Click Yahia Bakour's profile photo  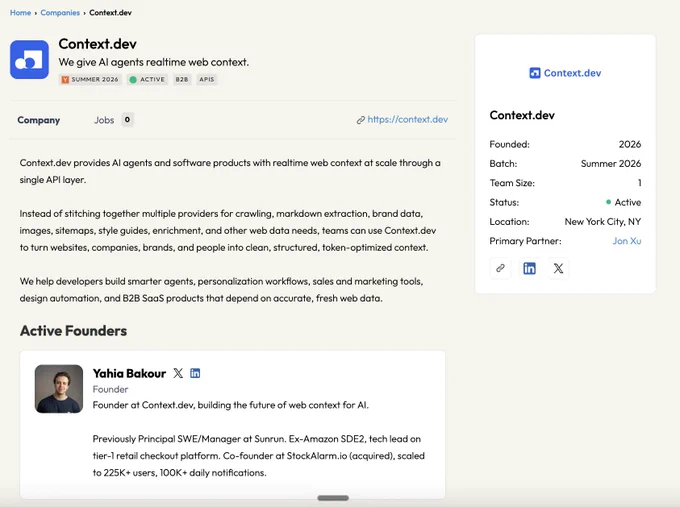point(59,389)
